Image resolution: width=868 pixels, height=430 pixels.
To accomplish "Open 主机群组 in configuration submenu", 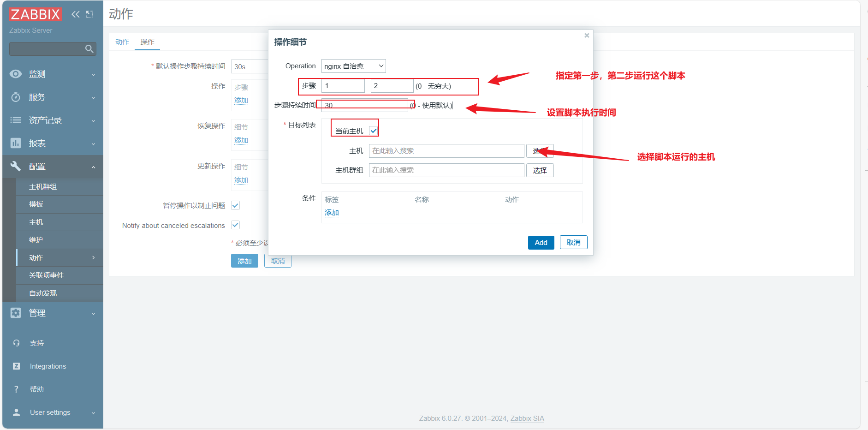I will (60, 186).
